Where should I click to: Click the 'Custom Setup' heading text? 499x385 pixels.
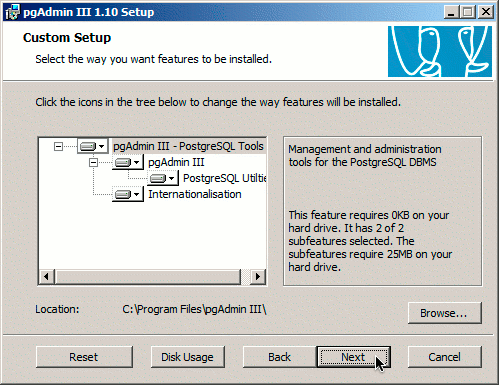67,38
